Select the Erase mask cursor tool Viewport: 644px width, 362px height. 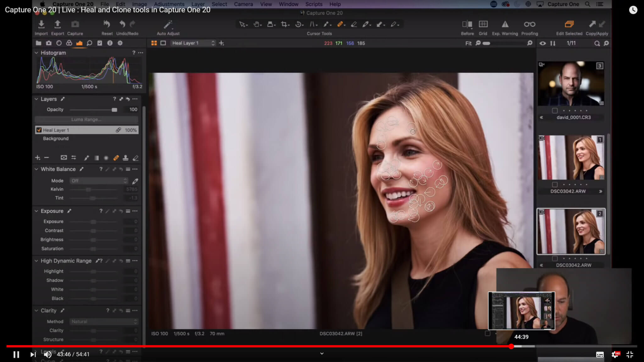tap(354, 24)
